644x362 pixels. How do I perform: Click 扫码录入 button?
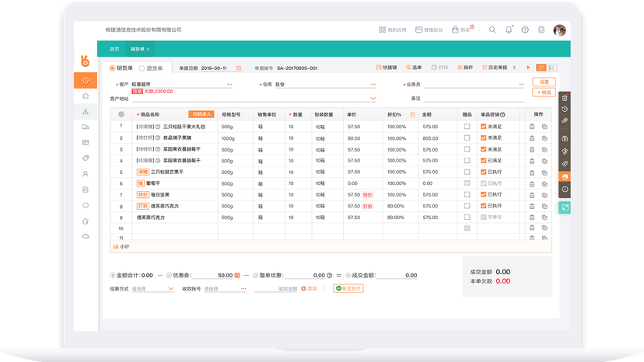(x=201, y=114)
